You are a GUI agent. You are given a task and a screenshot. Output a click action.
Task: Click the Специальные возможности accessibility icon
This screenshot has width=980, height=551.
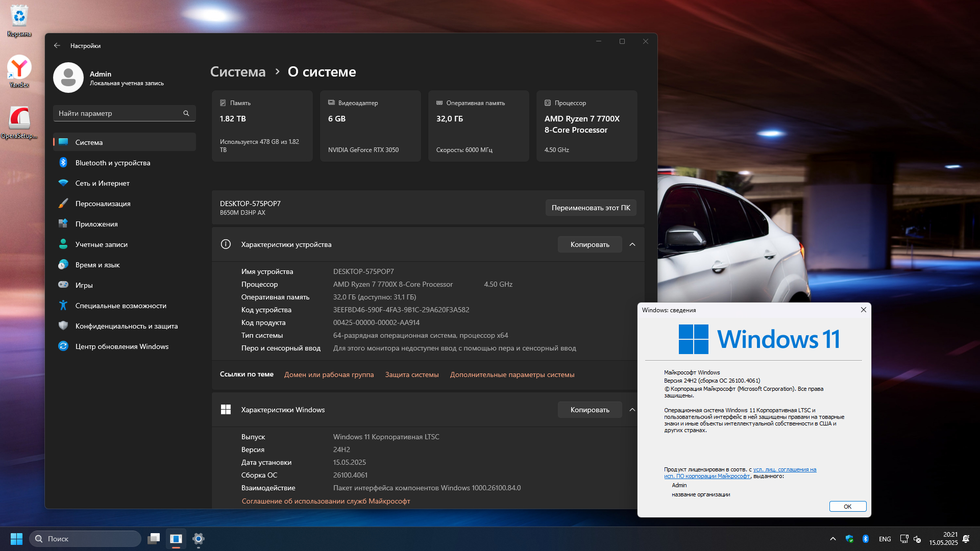pos(63,305)
